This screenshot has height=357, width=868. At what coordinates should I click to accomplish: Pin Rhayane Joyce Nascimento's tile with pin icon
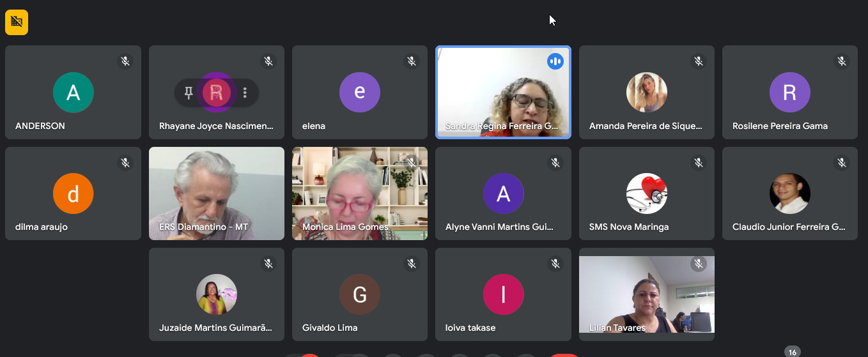tap(189, 93)
